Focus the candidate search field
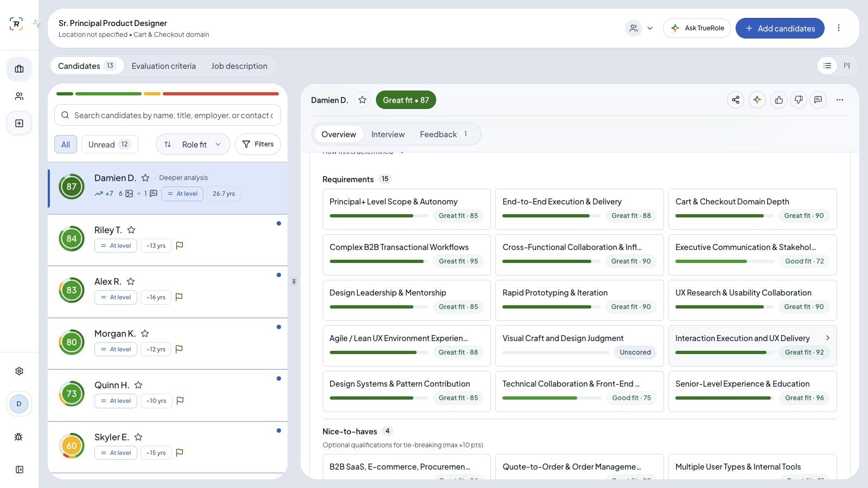 point(168,115)
